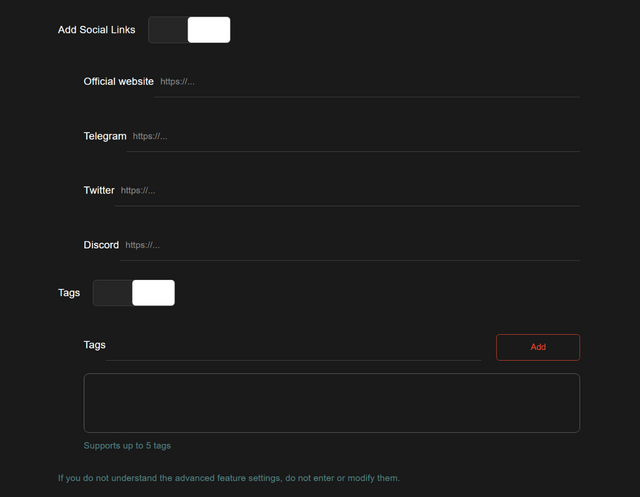The height and width of the screenshot is (497, 640).
Task: Click the advanced feature settings warning text
Action: 229,478
